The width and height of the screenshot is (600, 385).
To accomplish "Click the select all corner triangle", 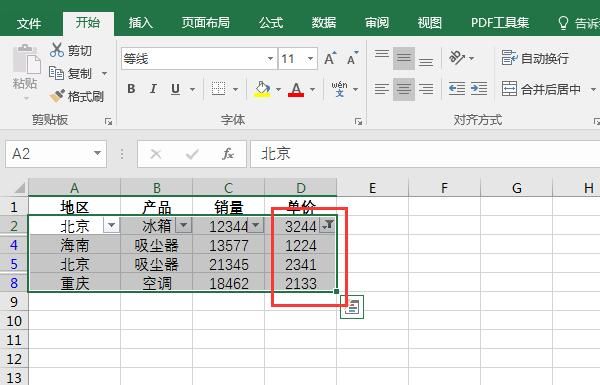I will pos(19,188).
